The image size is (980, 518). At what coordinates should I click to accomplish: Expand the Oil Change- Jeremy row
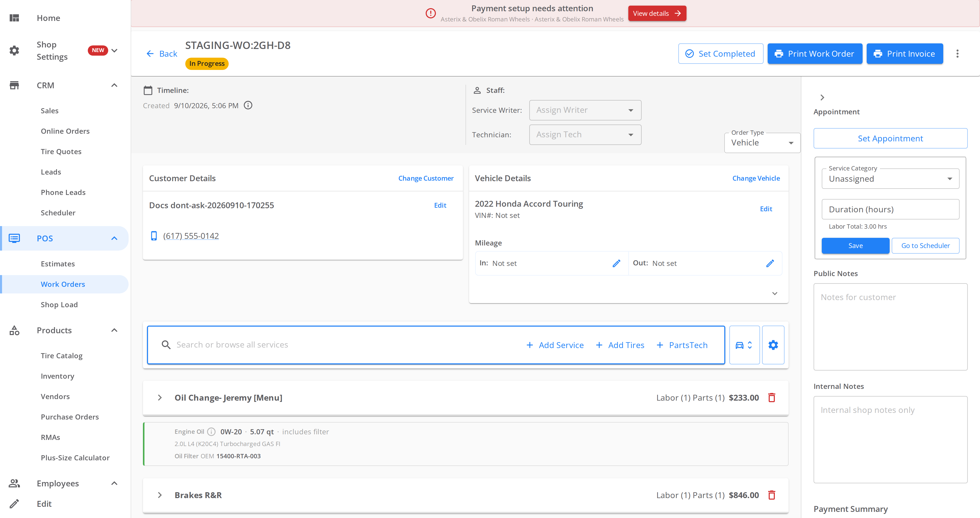pos(160,398)
